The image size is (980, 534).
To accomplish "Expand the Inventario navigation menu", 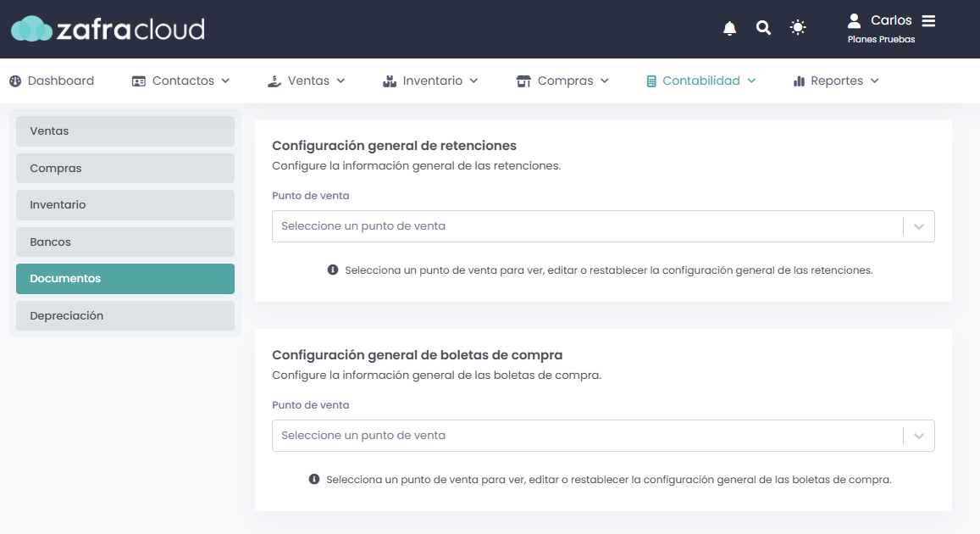I will [x=431, y=81].
